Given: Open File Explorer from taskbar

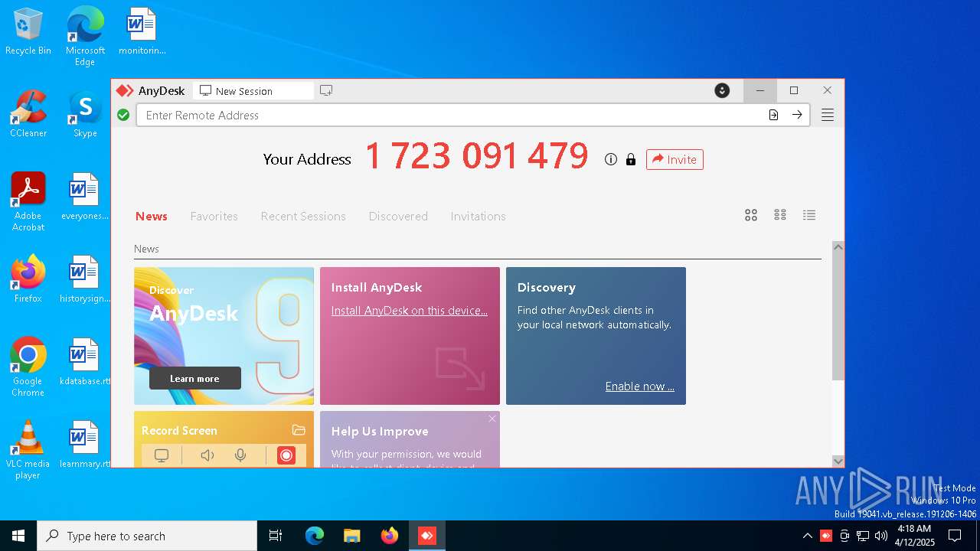Looking at the screenshot, I should [351, 536].
